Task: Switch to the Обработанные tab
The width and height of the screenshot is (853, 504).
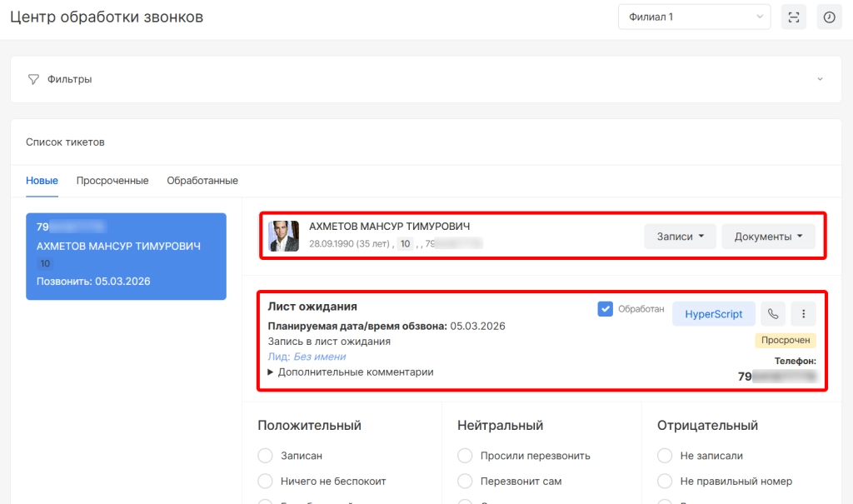Action: click(202, 181)
